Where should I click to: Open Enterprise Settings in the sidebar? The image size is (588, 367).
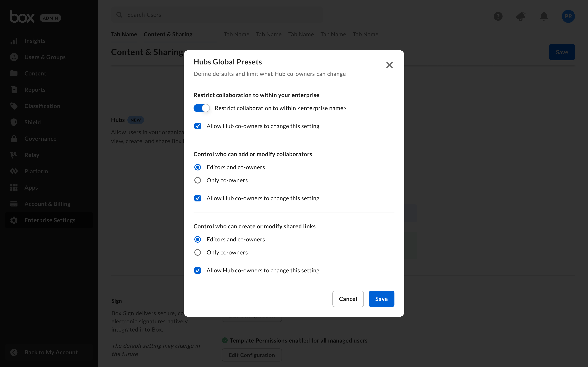(x=49, y=220)
